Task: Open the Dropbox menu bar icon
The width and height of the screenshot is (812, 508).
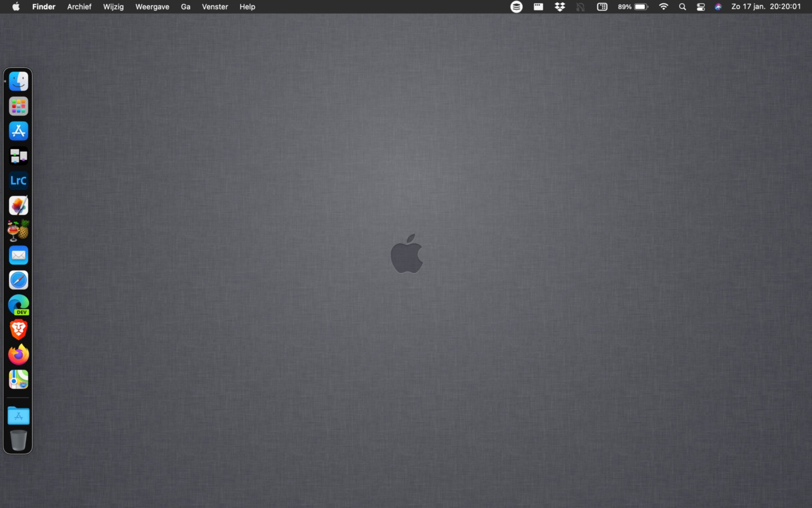Action: (560, 7)
